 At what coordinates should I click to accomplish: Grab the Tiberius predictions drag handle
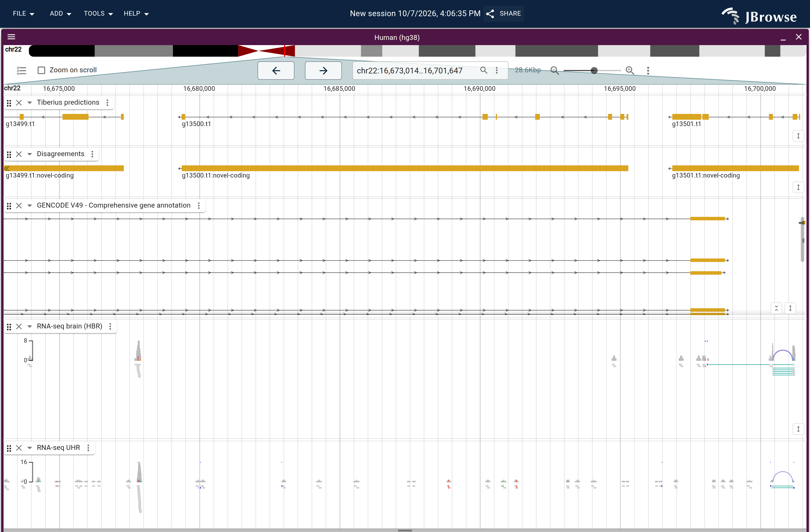9,103
